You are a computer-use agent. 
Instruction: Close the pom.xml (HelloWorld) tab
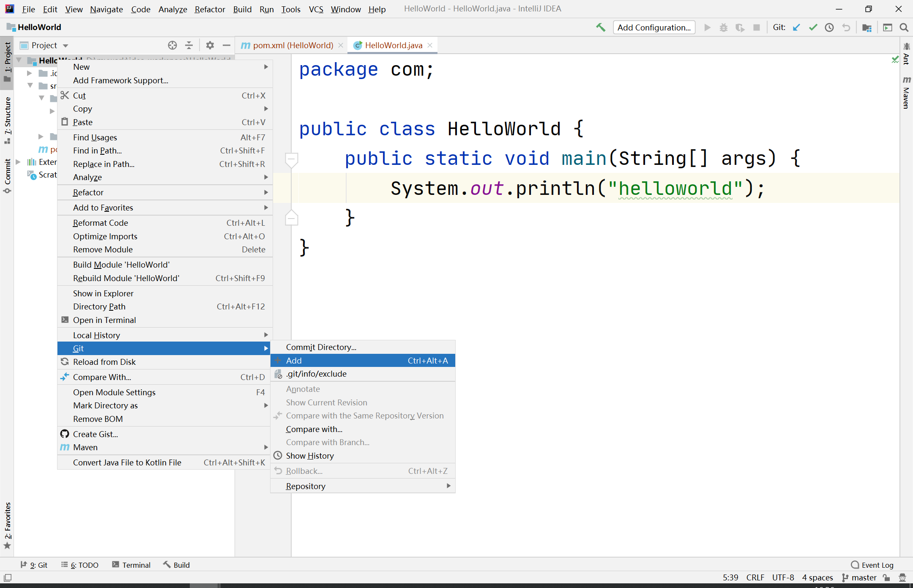coord(341,45)
